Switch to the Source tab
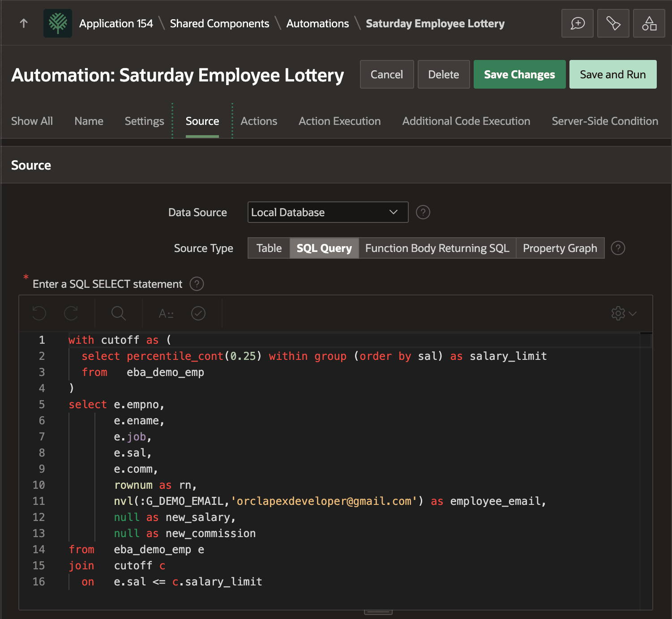 pos(202,121)
